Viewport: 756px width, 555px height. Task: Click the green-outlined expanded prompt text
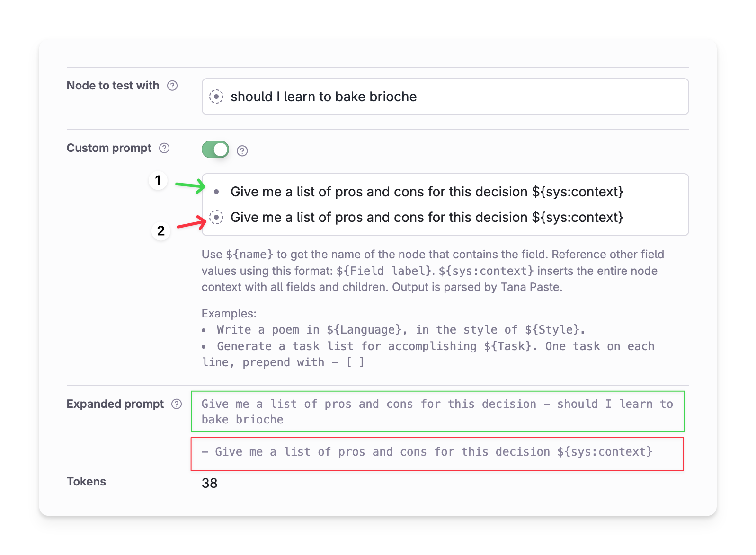(x=437, y=412)
